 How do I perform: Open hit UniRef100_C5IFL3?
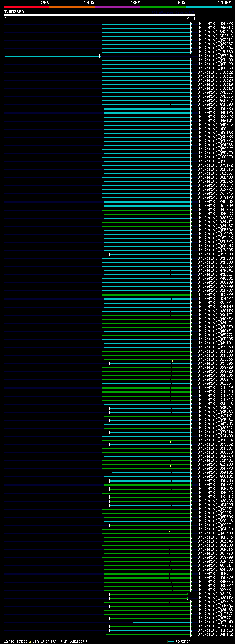215,36
